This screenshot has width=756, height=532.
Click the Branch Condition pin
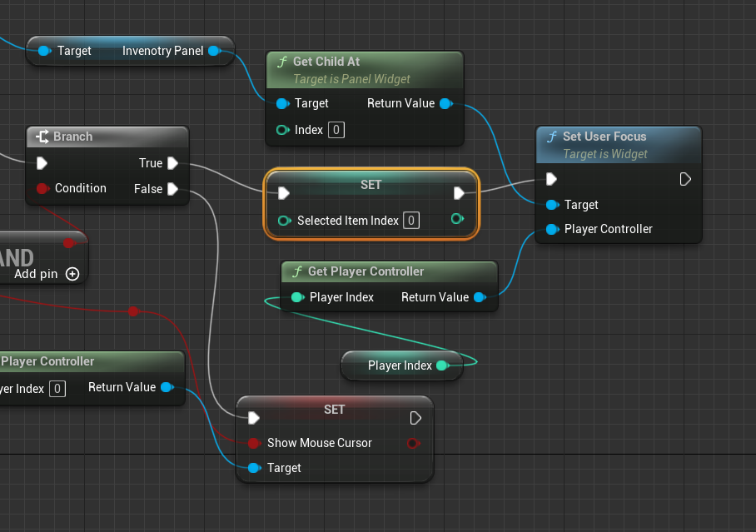pos(42,188)
